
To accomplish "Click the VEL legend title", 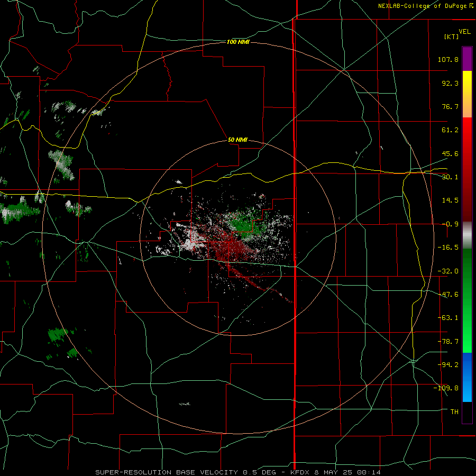I will pyautogui.click(x=464, y=31).
